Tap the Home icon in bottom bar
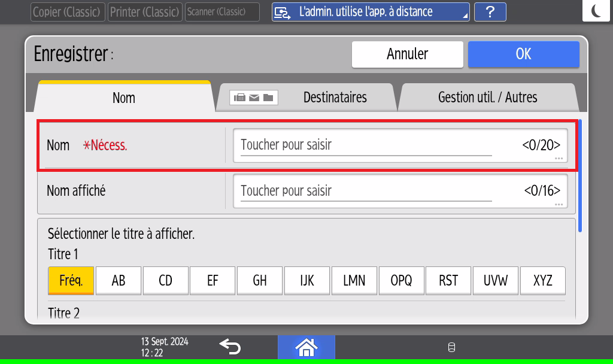The height and width of the screenshot is (364, 613). tap(306, 347)
